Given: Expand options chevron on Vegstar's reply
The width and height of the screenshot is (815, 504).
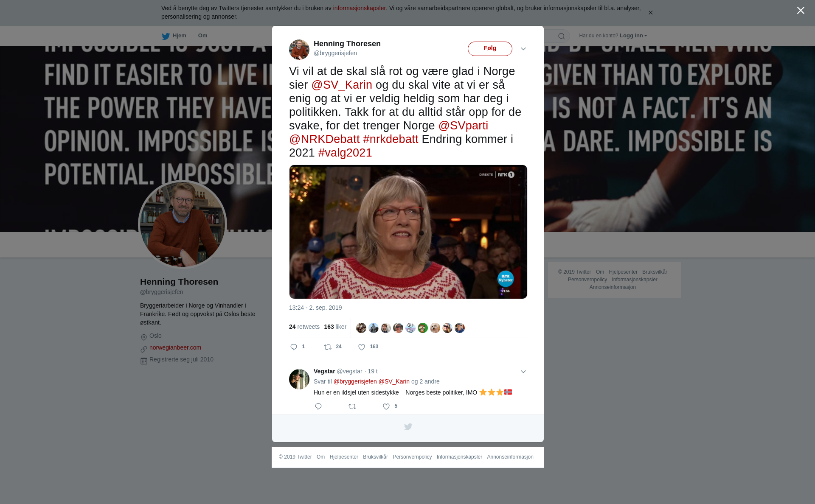Looking at the screenshot, I should pos(523,372).
